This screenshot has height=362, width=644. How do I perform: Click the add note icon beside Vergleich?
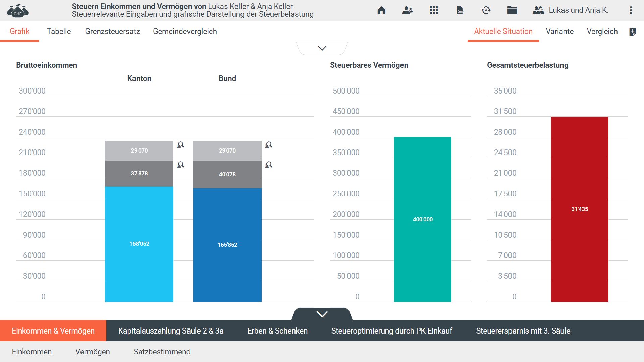coord(632,32)
